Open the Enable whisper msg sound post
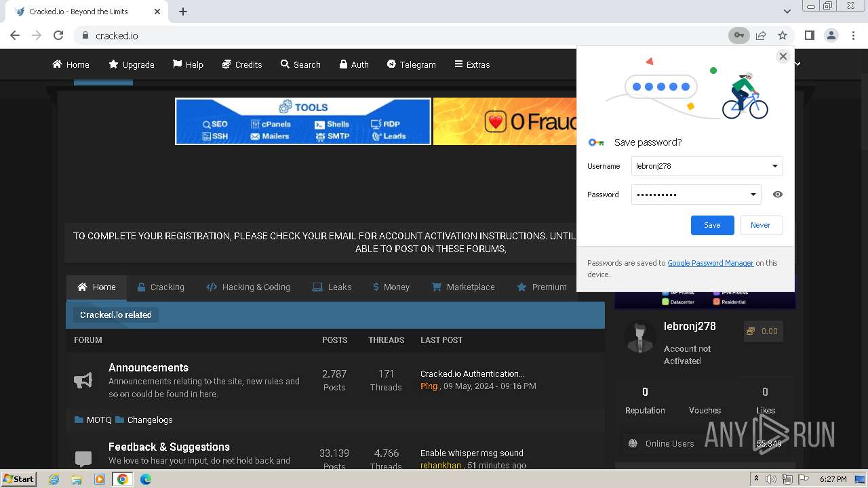This screenshot has height=488, width=868. 472,453
